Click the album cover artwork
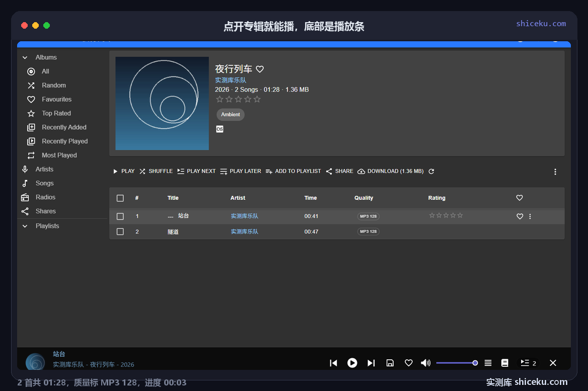 pos(162,104)
